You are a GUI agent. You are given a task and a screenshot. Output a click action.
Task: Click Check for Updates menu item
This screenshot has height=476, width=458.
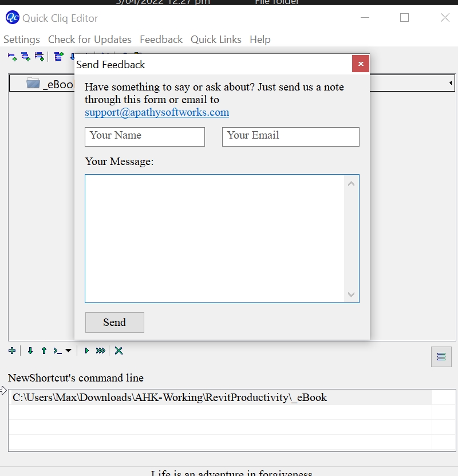pyautogui.click(x=90, y=40)
